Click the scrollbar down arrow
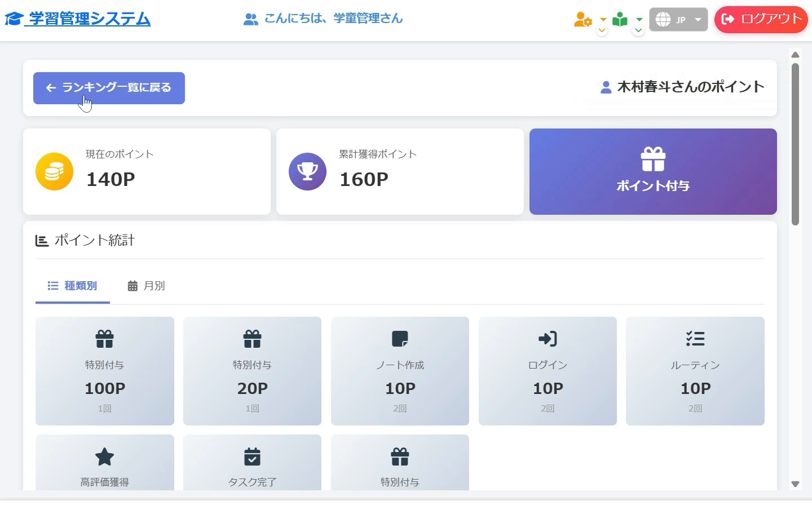The width and height of the screenshot is (812, 505). click(x=795, y=484)
